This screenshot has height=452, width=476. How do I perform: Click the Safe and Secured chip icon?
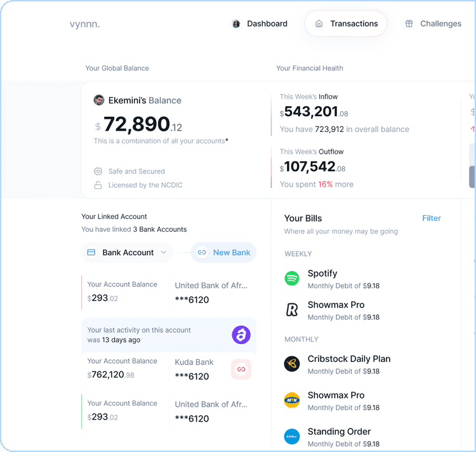pos(98,171)
